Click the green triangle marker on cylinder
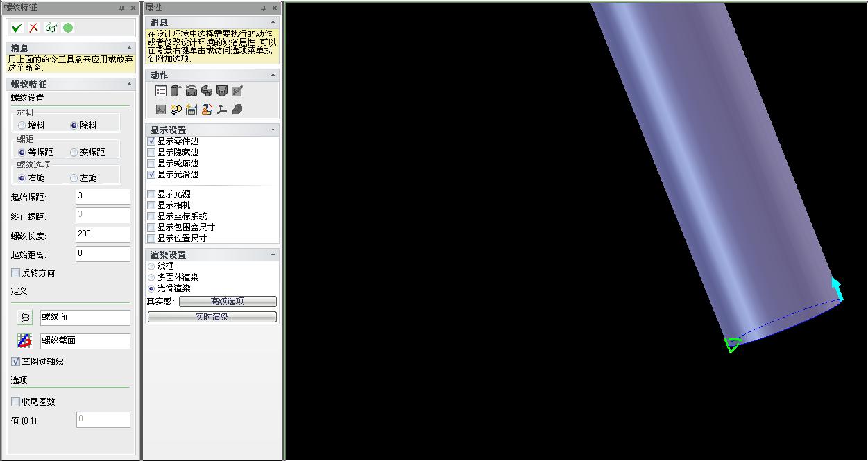 733,344
